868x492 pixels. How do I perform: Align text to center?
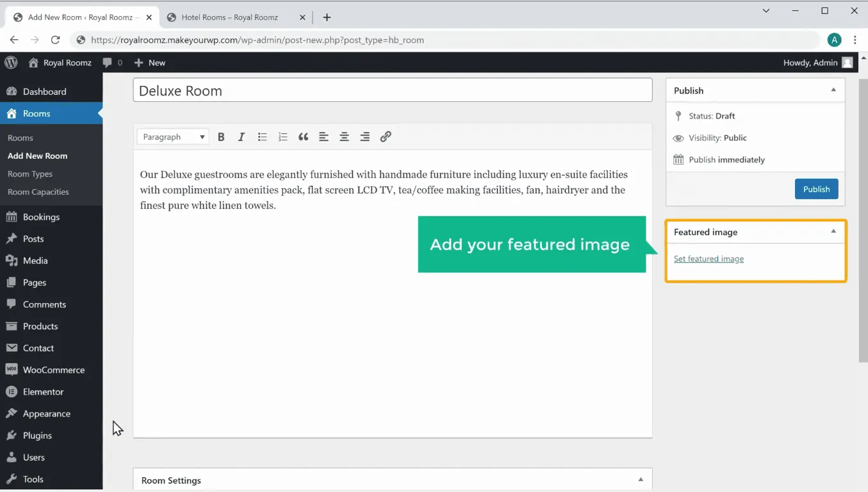(344, 137)
